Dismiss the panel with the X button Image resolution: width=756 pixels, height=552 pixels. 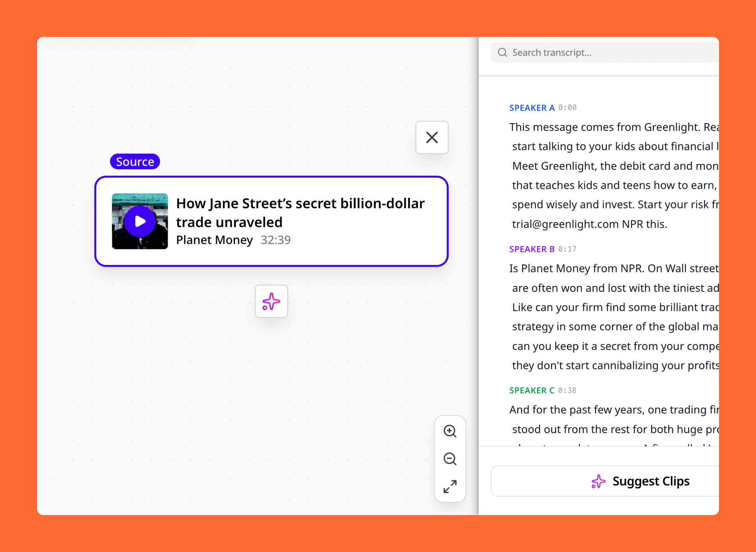432,137
